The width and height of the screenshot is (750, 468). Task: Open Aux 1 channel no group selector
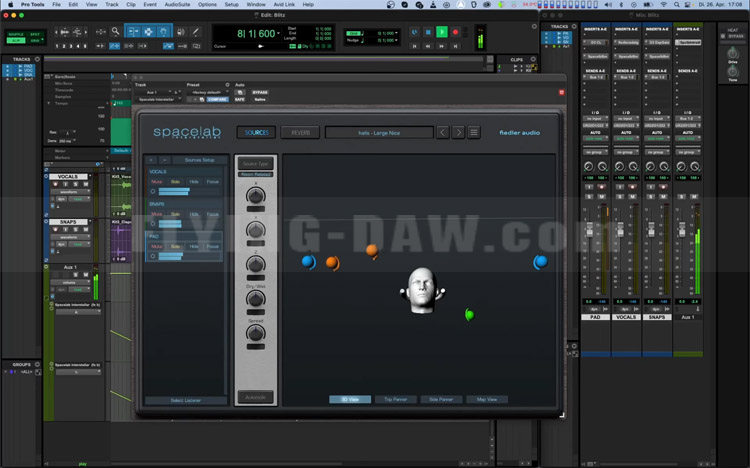click(688, 152)
